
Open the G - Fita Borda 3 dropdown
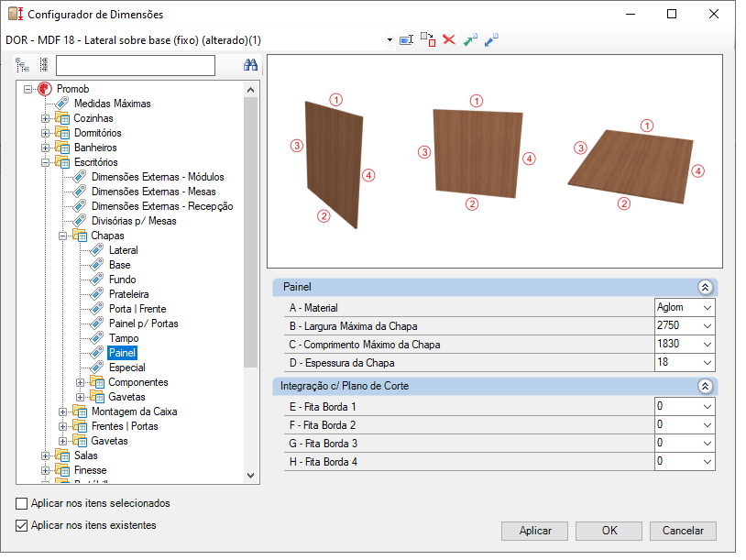[x=708, y=444]
